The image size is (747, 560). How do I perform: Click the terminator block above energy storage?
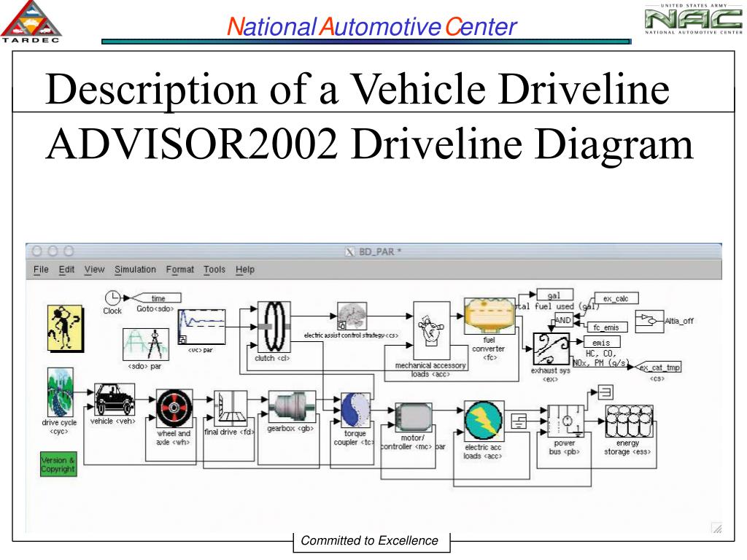pyautogui.click(x=605, y=392)
